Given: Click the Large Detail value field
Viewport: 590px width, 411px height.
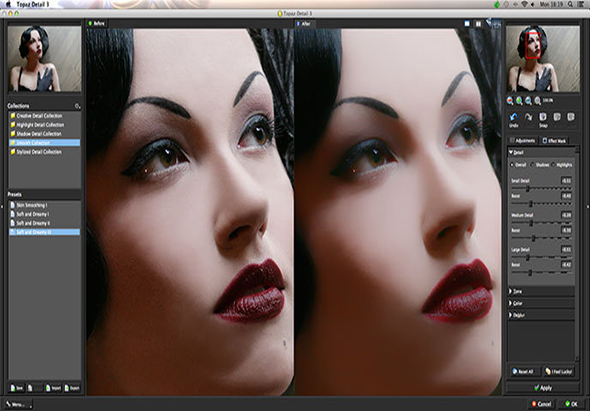Looking at the screenshot, I should [x=566, y=250].
